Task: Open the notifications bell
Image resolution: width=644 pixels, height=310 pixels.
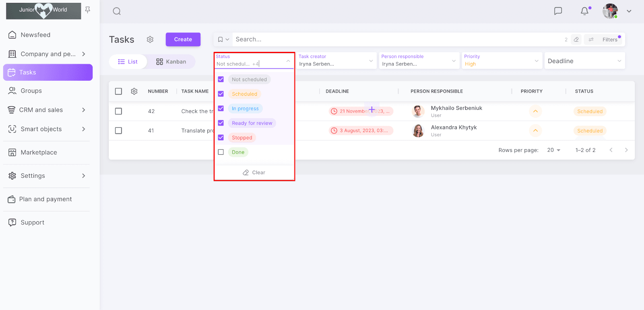Action: click(x=584, y=11)
